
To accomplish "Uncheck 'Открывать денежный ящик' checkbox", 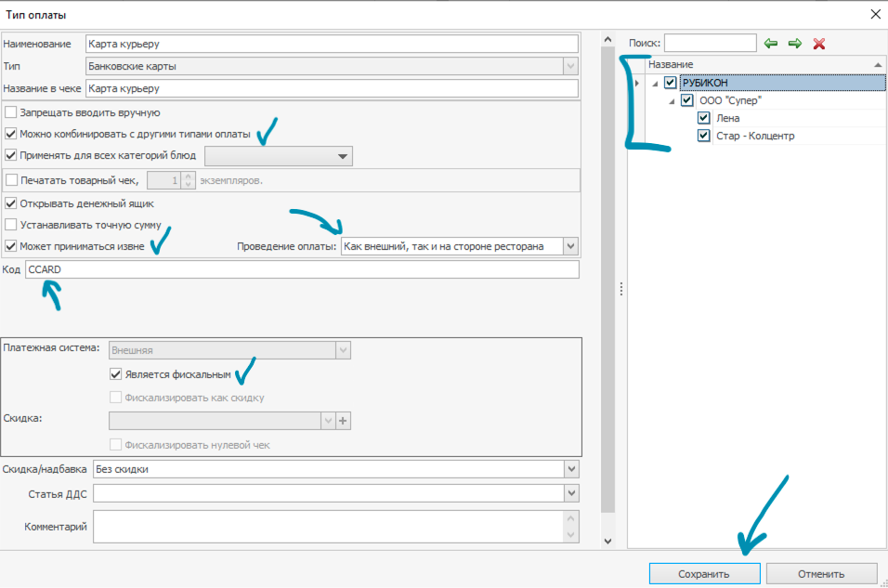I will 11,203.
